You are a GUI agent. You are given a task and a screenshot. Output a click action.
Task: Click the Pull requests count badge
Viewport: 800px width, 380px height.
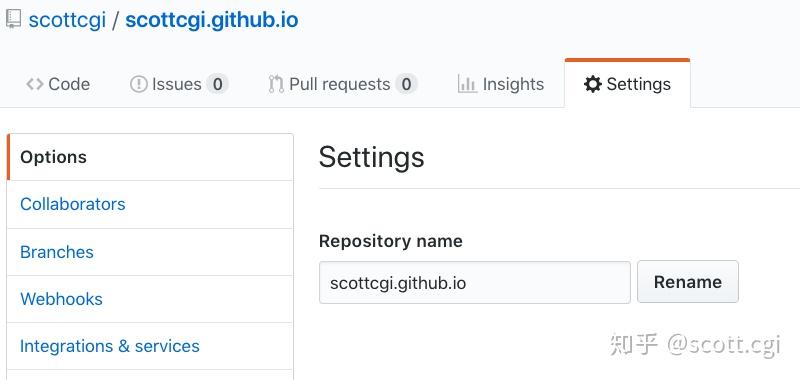tap(406, 84)
